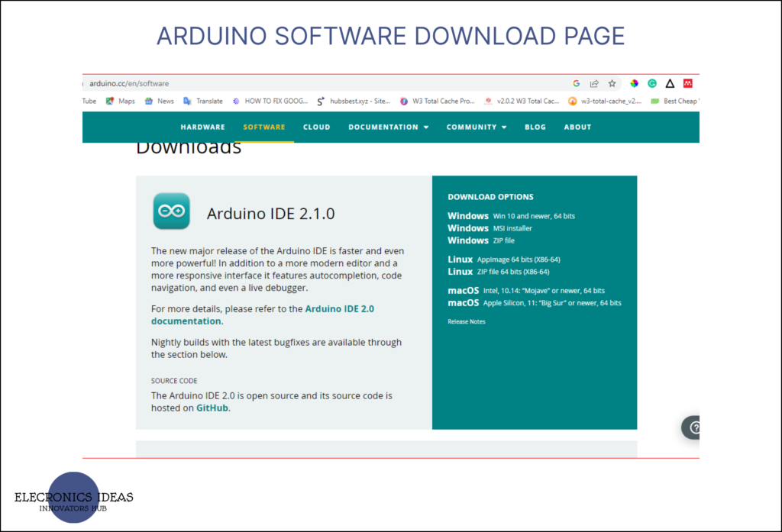Download Linux ZIP file 64 bits
782x532 pixels.
[498, 272]
